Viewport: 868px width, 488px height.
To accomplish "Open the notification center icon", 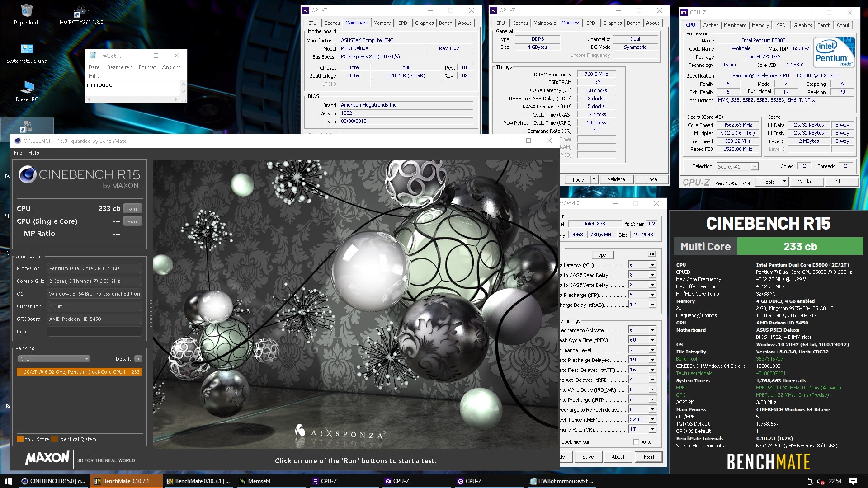I will [x=853, y=481].
